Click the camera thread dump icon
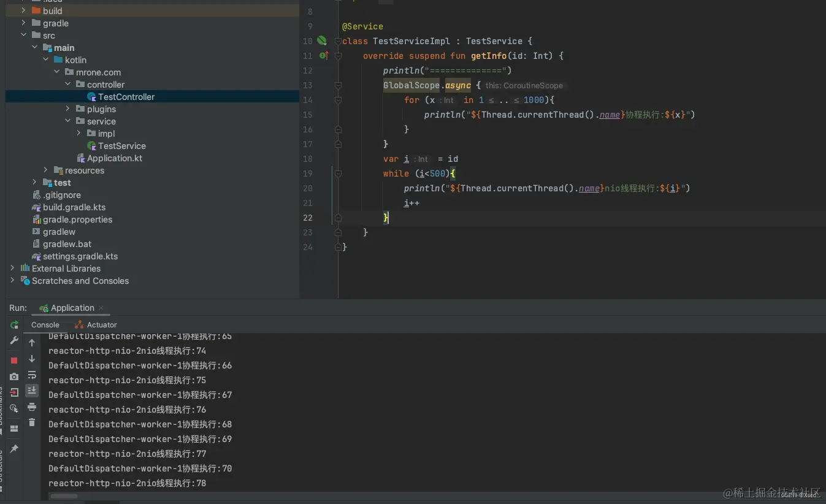This screenshot has width=826, height=504. pos(14,376)
